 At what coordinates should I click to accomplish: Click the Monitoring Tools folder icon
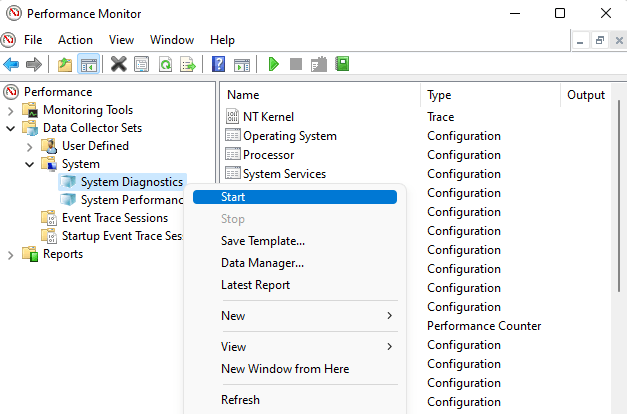[30, 110]
